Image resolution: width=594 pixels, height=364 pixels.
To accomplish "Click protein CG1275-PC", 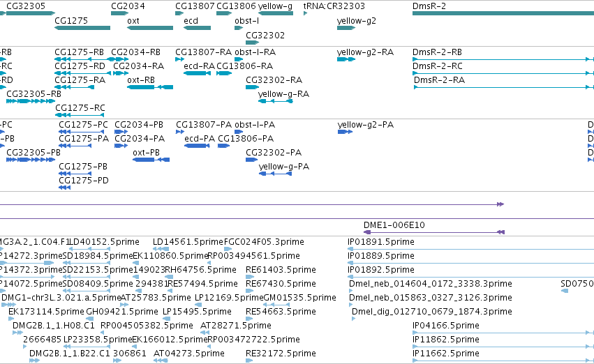I will [x=81, y=132].
